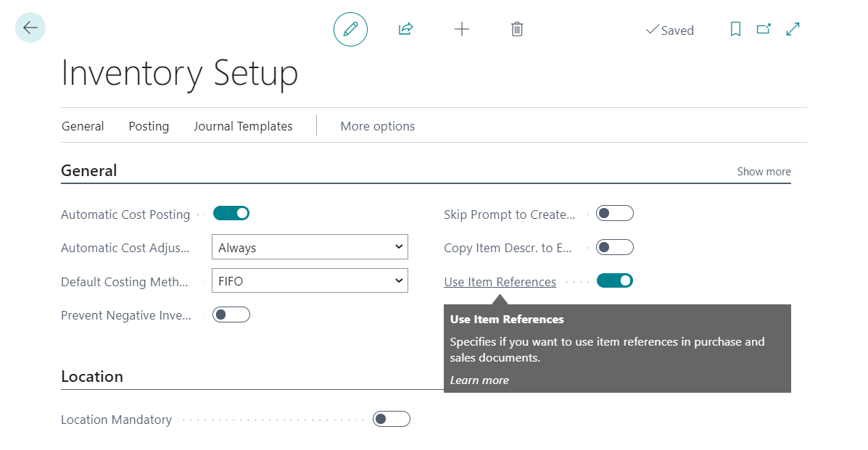Click the trash delete icon

[517, 29]
